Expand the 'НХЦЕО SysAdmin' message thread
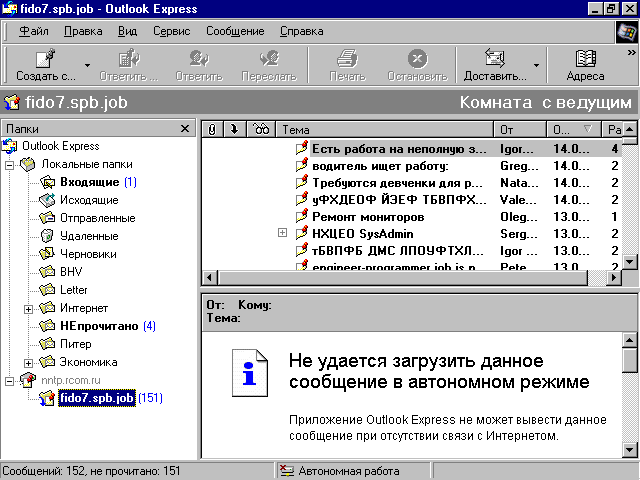This screenshot has height=480, width=640. coord(282,233)
